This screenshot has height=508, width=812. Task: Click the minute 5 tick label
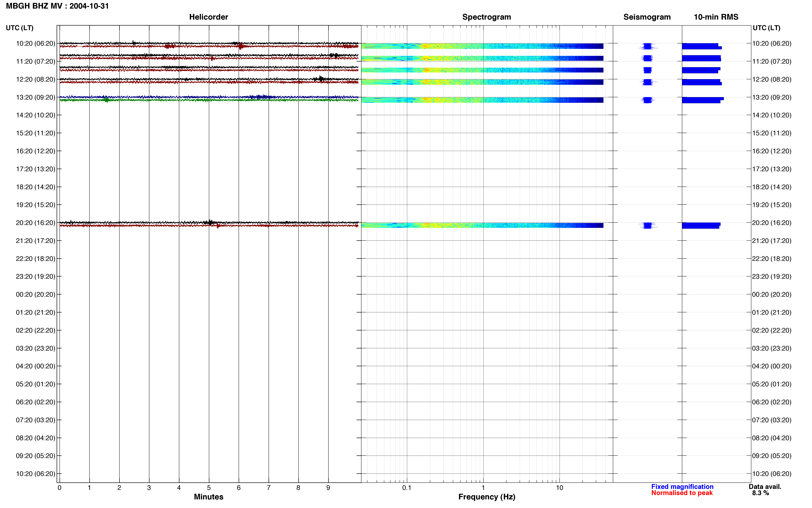pyautogui.click(x=209, y=488)
